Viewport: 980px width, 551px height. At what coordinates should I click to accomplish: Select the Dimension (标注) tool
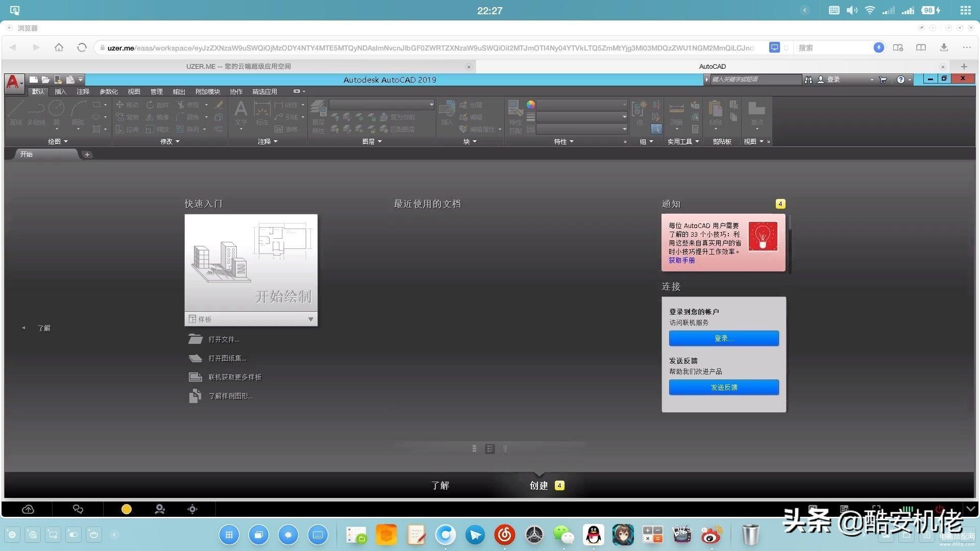262,113
